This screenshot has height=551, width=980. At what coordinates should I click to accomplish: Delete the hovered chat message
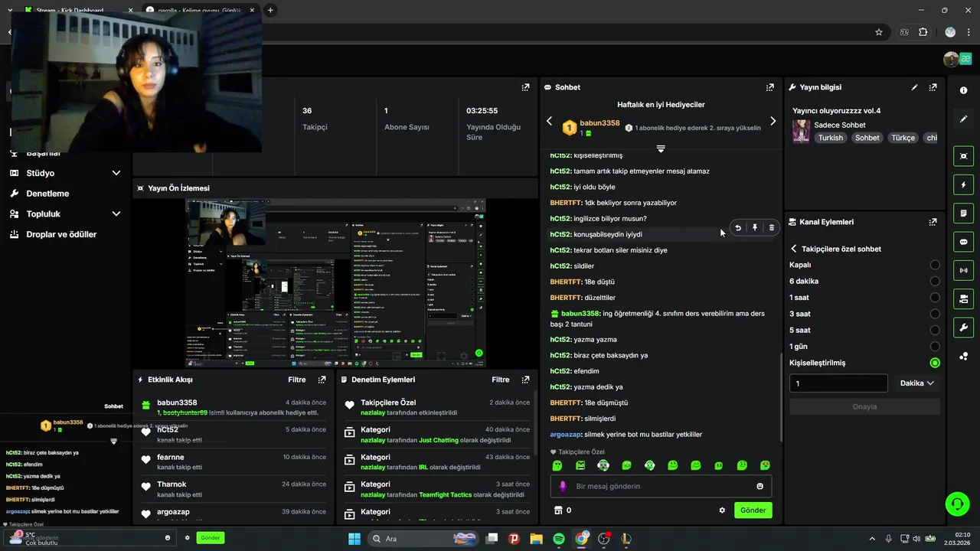pos(771,227)
